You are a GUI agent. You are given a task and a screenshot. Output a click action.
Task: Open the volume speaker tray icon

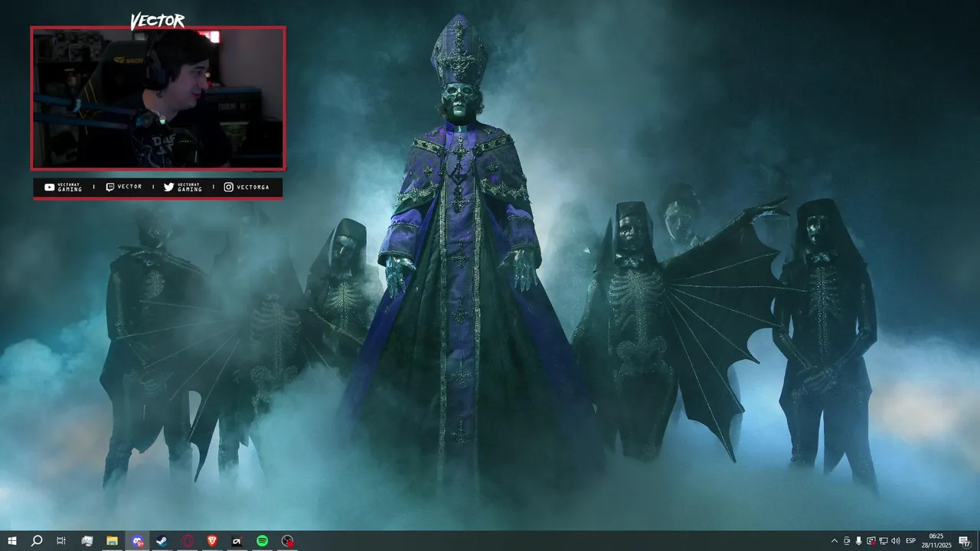(x=896, y=541)
